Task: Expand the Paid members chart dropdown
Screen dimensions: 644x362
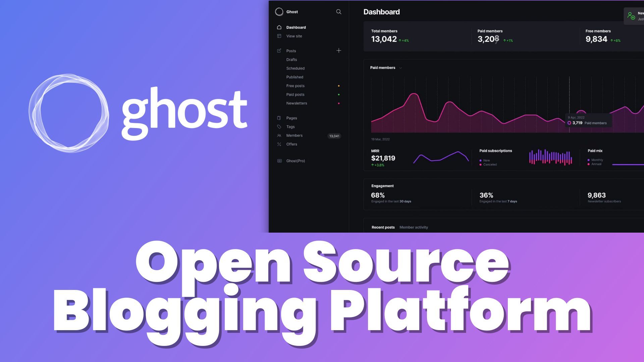Action: click(x=400, y=68)
